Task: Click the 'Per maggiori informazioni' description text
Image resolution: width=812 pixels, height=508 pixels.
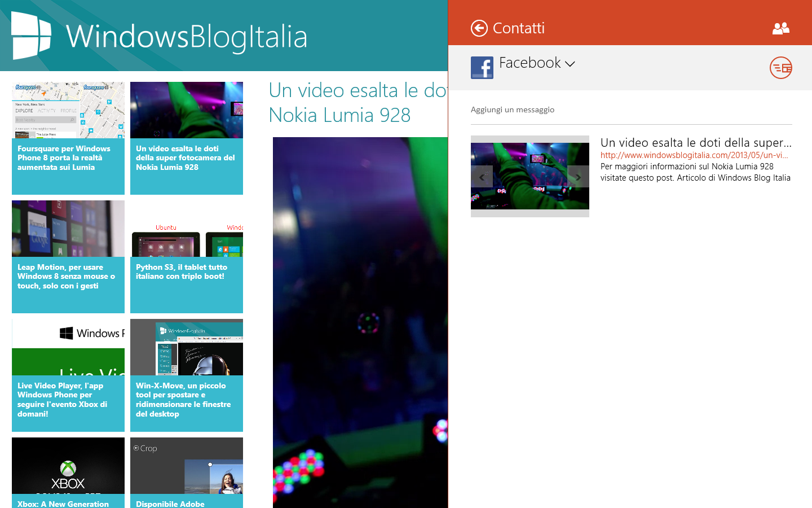Action: pos(695,172)
